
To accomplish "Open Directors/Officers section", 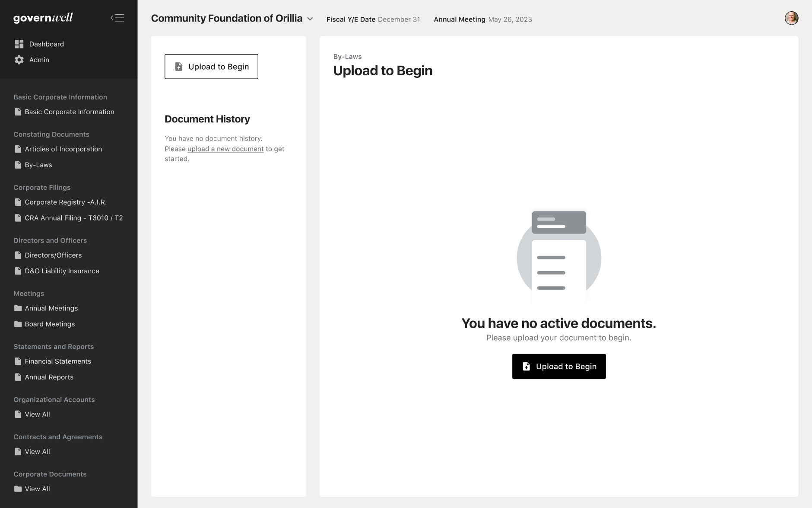I will (x=53, y=255).
